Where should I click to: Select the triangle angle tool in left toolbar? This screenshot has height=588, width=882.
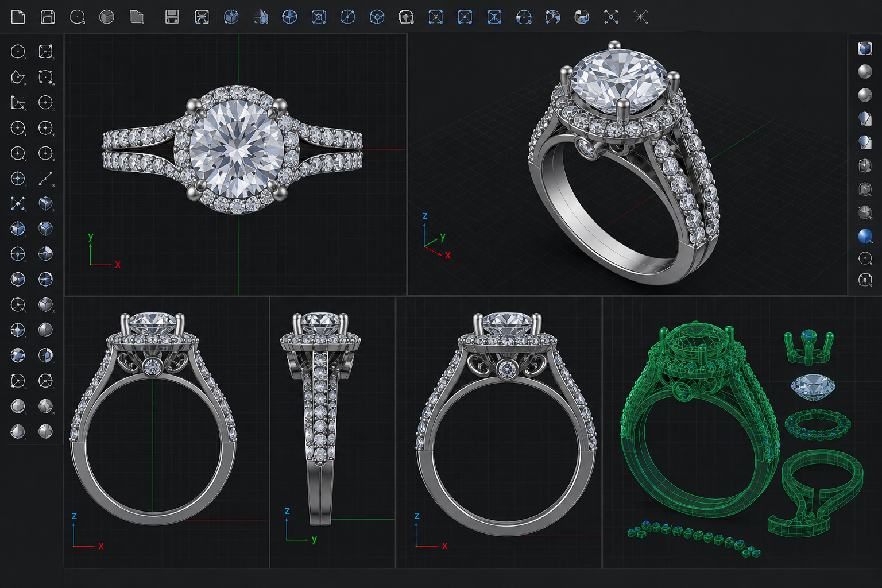click(x=18, y=103)
